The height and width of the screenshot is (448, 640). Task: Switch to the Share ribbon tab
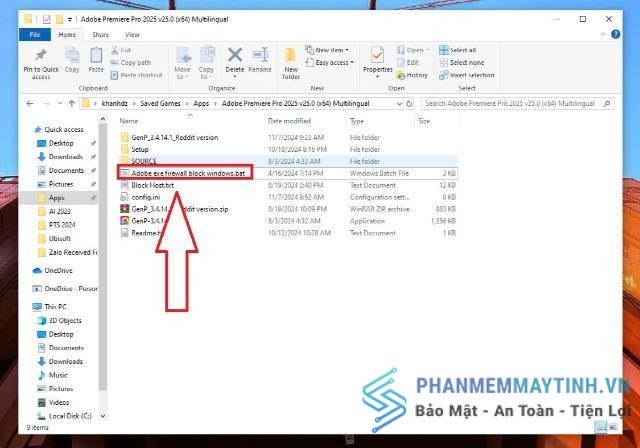(100, 35)
